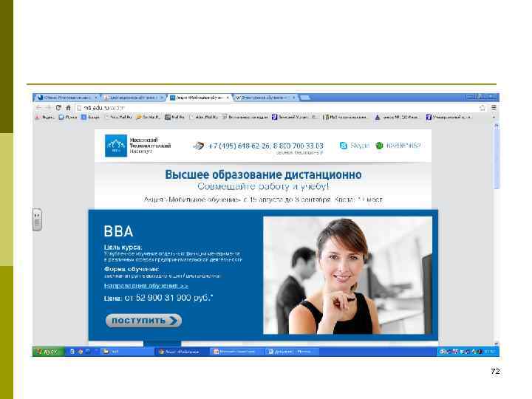Click the phone icon near the number

tap(199, 146)
